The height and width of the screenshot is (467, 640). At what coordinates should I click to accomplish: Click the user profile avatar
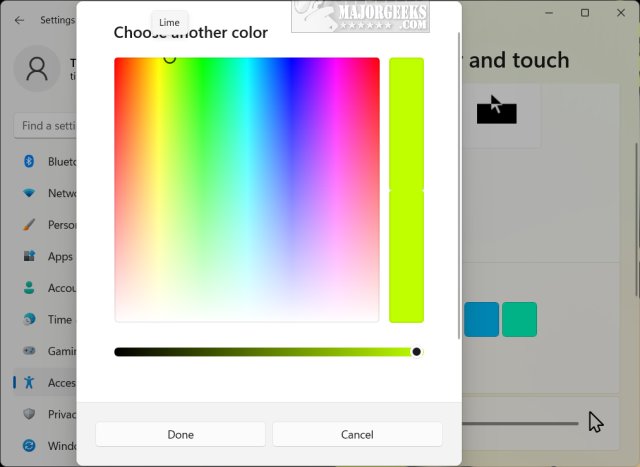coord(38,69)
